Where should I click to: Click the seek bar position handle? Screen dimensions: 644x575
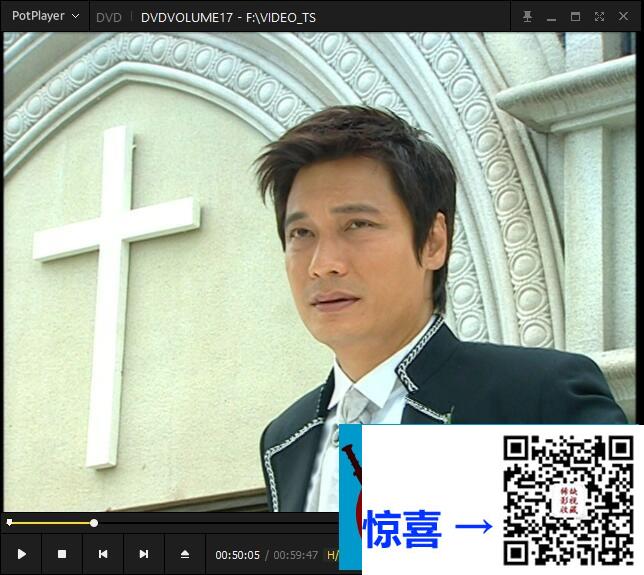(94, 523)
